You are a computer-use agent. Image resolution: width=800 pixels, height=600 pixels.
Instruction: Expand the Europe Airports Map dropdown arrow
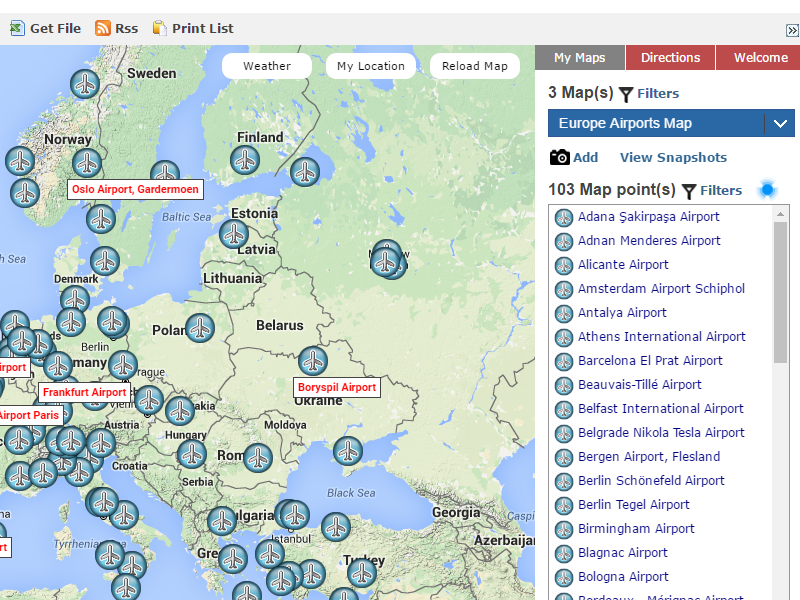(780, 124)
